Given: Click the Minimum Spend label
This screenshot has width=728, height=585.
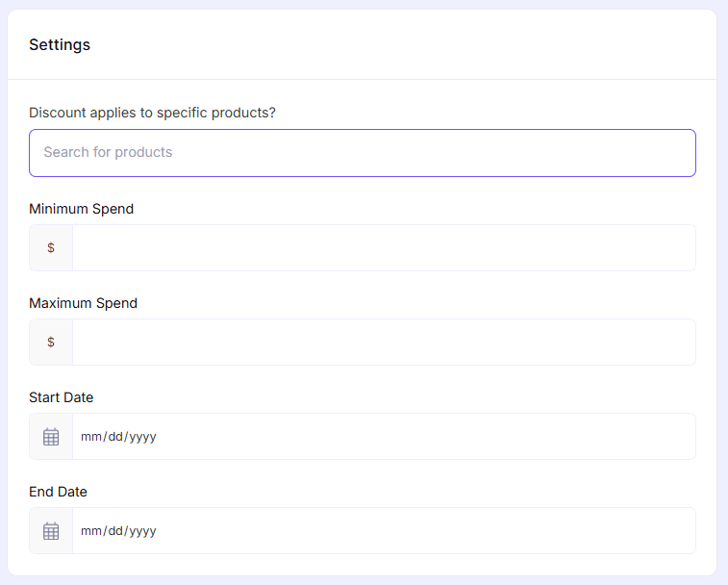Looking at the screenshot, I should tap(81, 209).
